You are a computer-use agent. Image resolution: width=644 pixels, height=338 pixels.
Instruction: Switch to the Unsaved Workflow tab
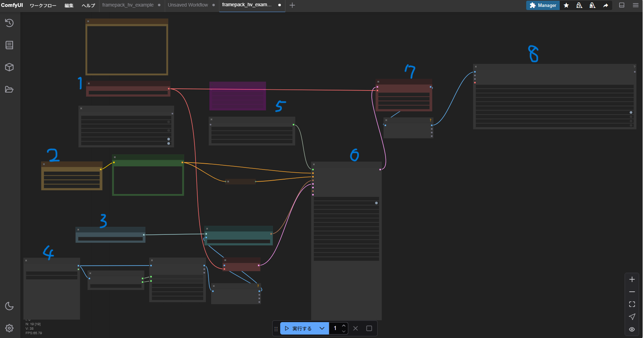coord(188,5)
